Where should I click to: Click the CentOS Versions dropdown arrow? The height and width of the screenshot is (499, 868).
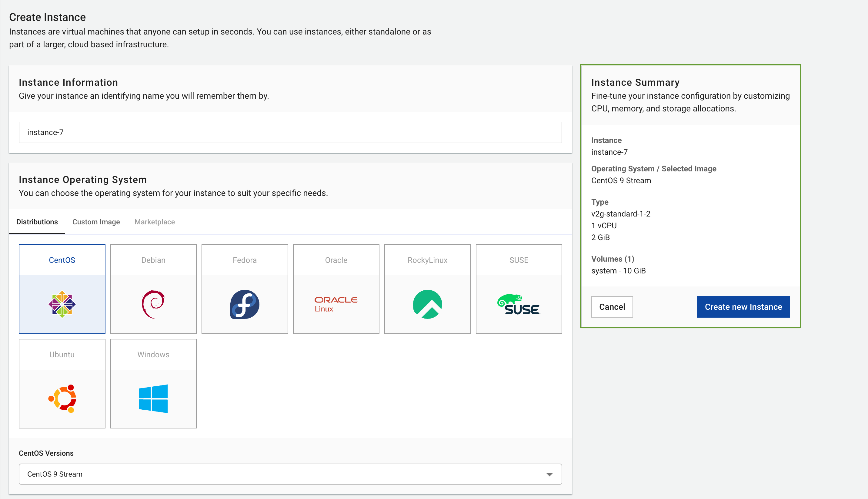[x=549, y=474]
